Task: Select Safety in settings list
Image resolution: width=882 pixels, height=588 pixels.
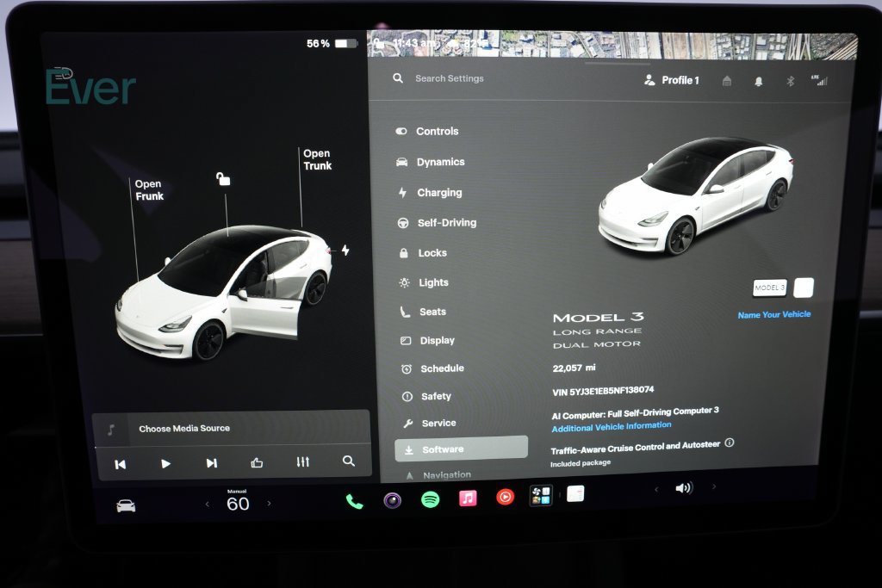Action: (x=426, y=396)
